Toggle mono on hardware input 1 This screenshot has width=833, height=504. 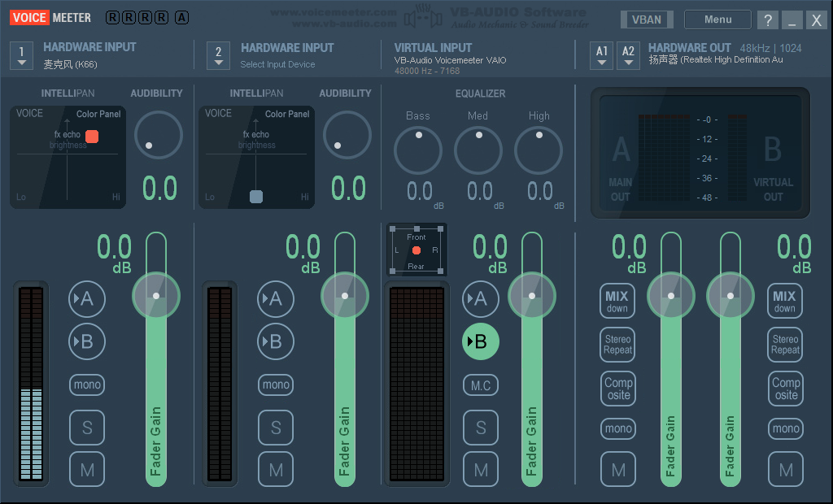[x=87, y=385]
